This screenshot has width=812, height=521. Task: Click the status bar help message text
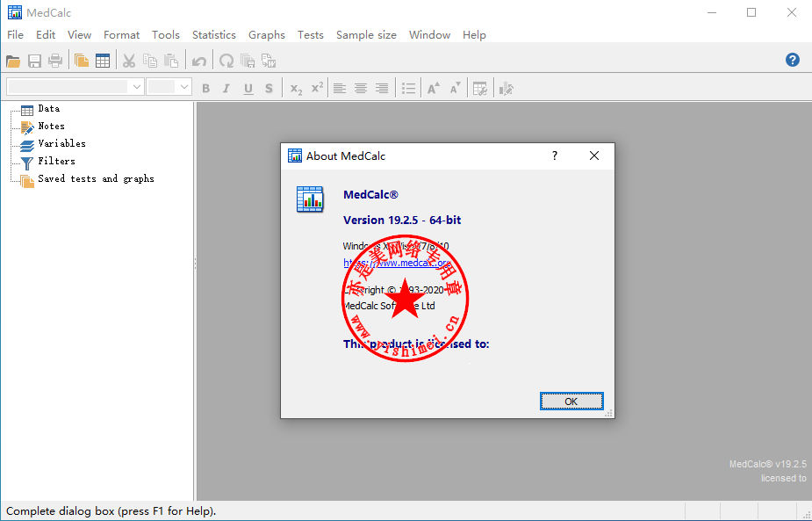(111, 511)
